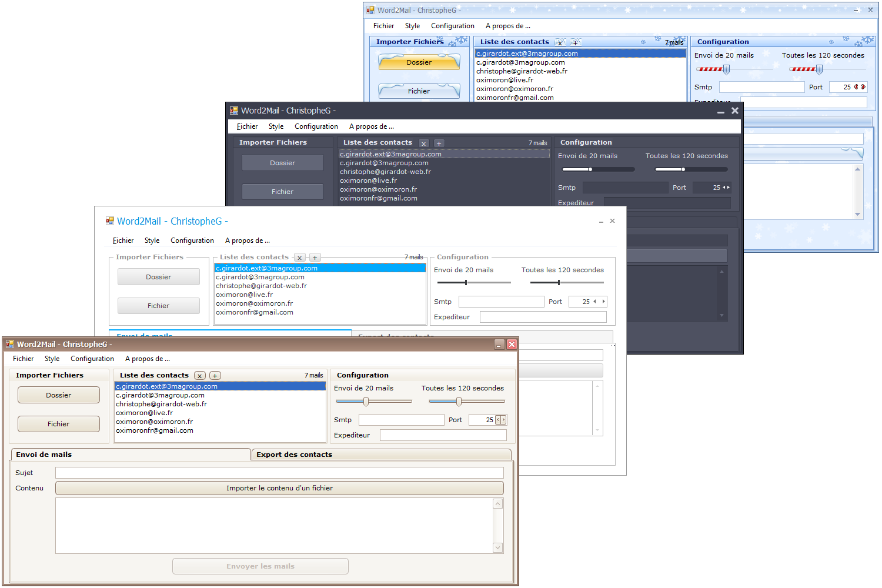This screenshot has width=882, height=588.
Task: Open Fichier menu in snow-themed window
Action: (383, 26)
